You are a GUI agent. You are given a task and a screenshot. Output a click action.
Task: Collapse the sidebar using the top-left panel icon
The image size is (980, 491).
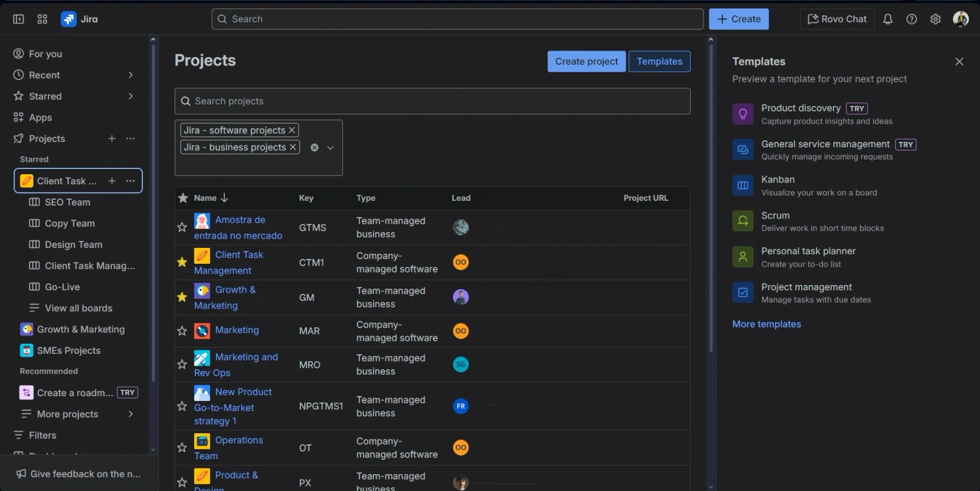coord(18,19)
